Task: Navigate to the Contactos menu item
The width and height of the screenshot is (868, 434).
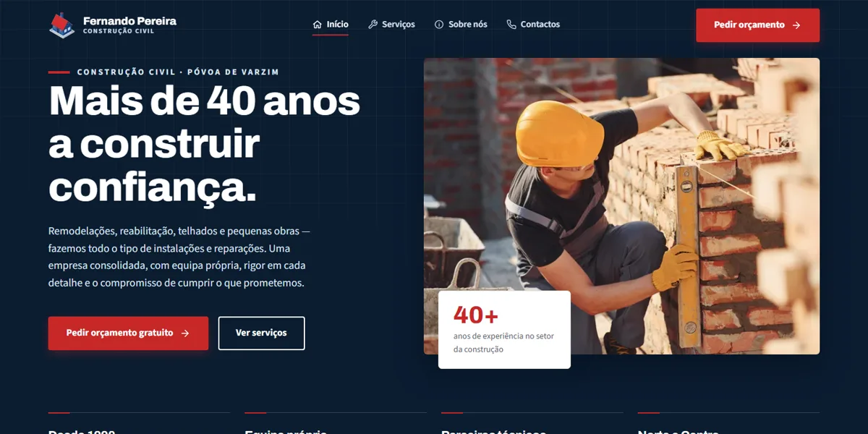Action: (x=533, y=25)
